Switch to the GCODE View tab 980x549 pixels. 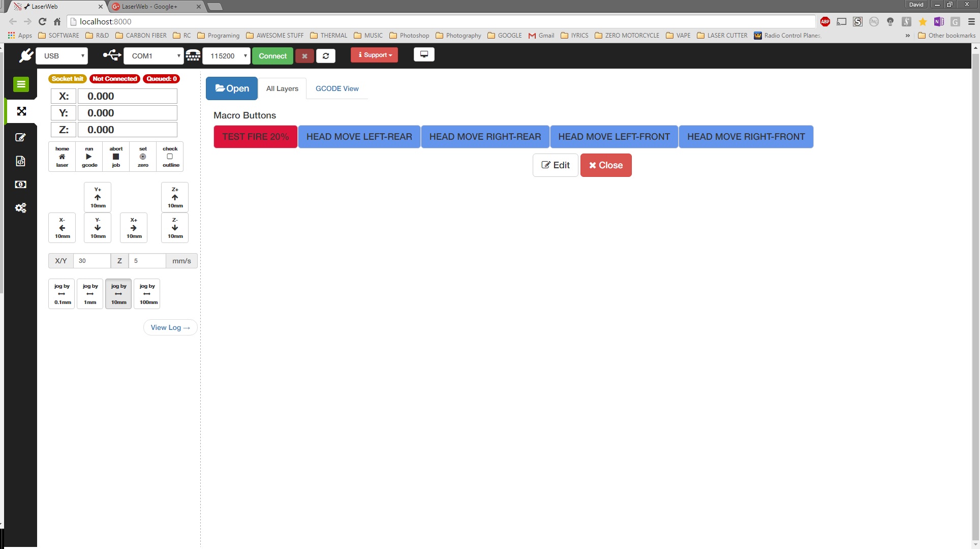coord(337,88)
